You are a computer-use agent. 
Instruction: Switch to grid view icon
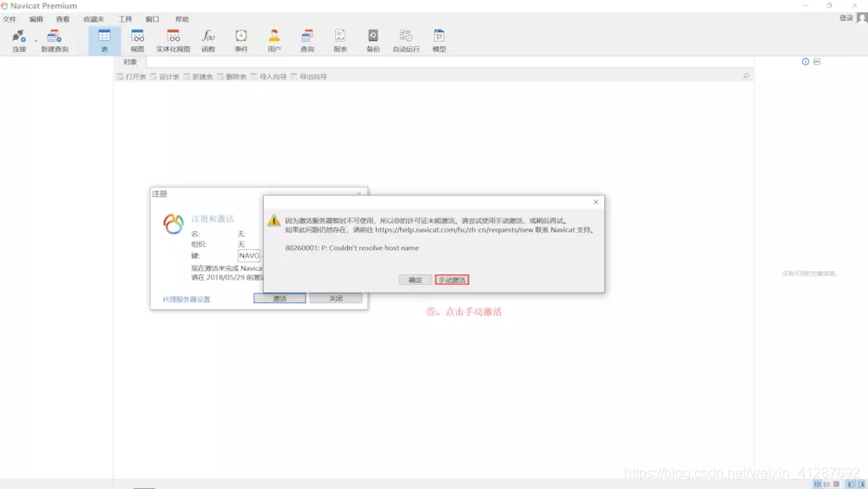(837, 484)
